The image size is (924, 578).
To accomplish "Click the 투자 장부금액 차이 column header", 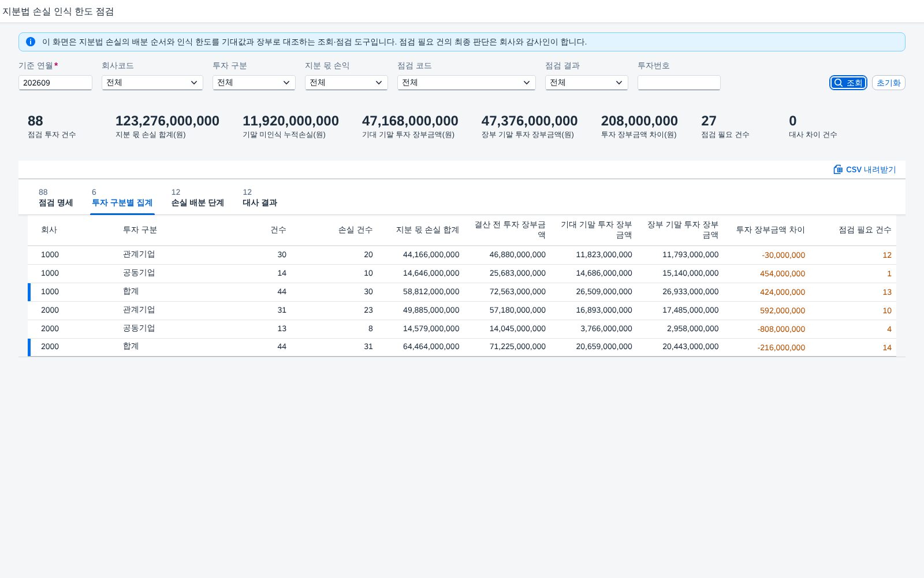I will (x=770, y=230).
